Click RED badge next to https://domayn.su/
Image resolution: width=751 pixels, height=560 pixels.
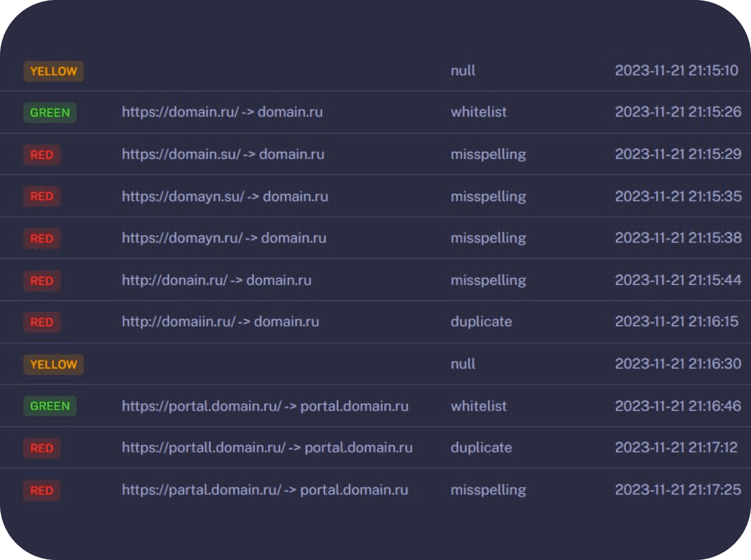[x=41, y=197]
